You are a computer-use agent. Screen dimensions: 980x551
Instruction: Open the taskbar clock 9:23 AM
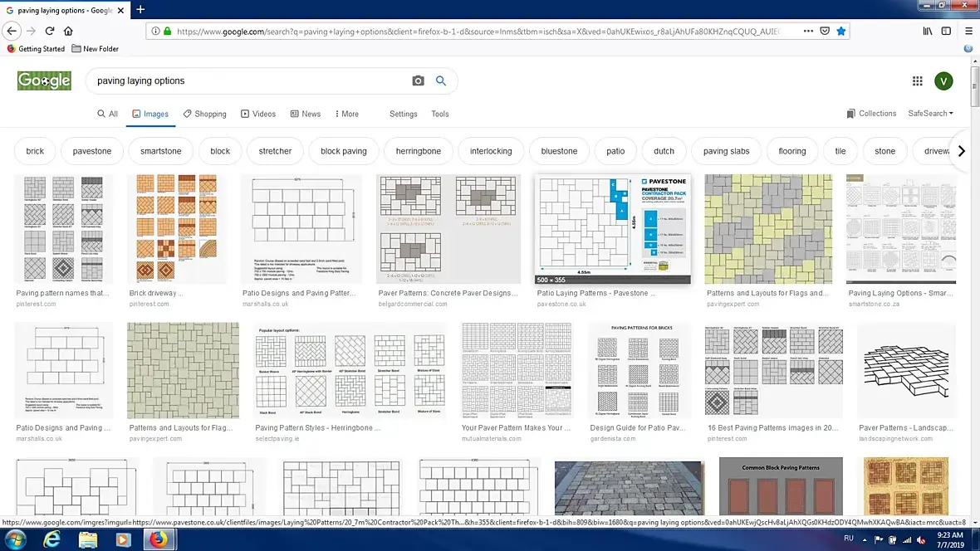pyautogui.click(x=950, y=539)
